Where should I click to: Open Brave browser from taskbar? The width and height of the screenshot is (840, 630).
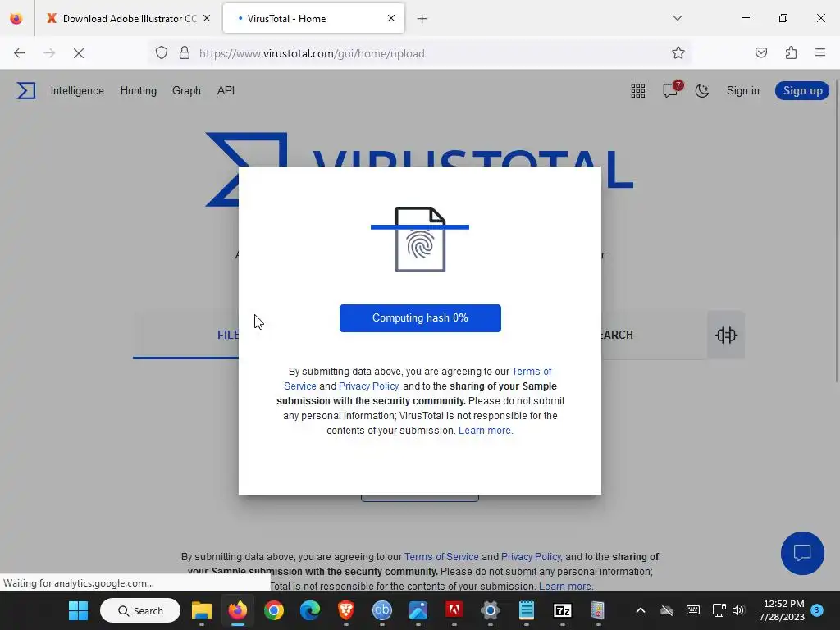point(346,610)
